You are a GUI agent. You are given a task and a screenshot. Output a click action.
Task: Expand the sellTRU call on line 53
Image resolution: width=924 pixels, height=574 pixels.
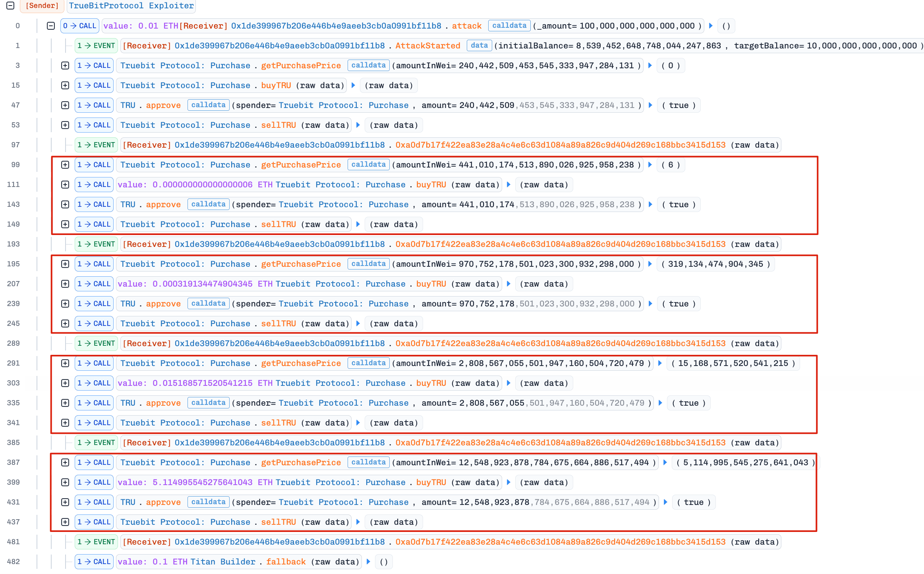pos(65,125)
